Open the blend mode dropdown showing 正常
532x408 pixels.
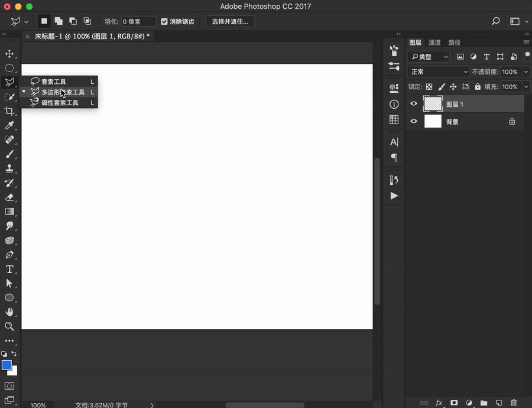pos(437,71)
